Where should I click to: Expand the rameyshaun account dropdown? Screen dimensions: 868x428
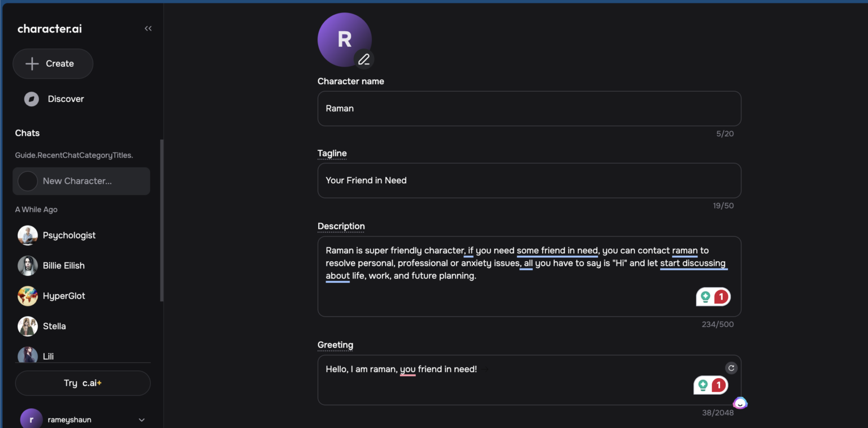click(x=141, y=420)
